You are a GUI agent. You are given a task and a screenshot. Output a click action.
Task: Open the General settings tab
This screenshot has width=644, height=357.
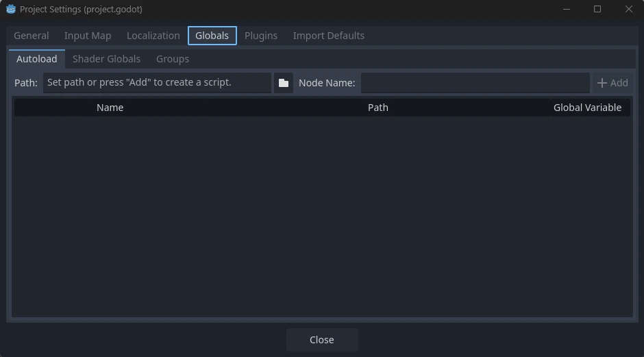32,36
